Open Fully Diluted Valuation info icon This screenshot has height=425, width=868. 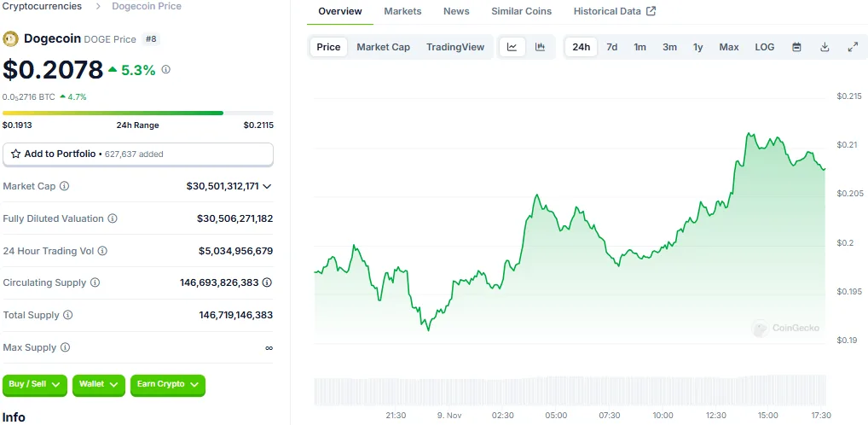click(x=113, y=218)
